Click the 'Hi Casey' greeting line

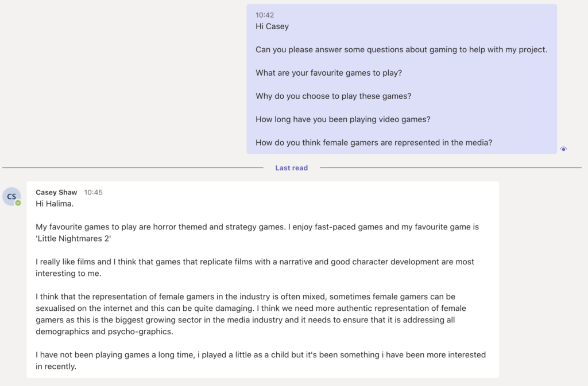pos(272,26)
